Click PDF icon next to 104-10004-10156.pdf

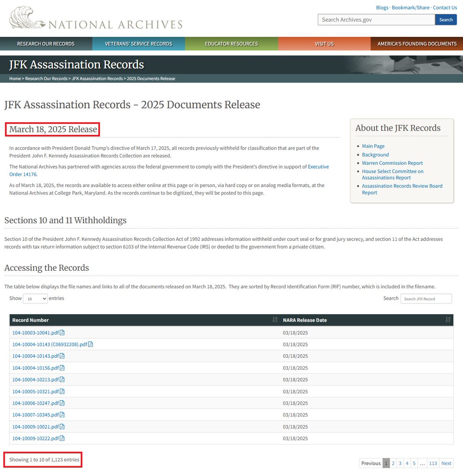[x=62, y=368]
